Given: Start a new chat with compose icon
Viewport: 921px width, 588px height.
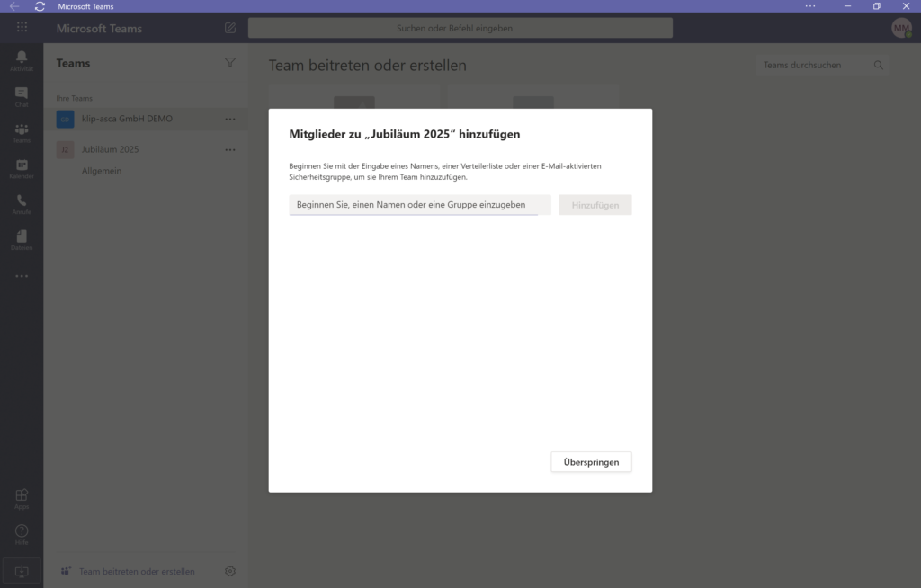Looking at the screenshot, I should [230, 28].
